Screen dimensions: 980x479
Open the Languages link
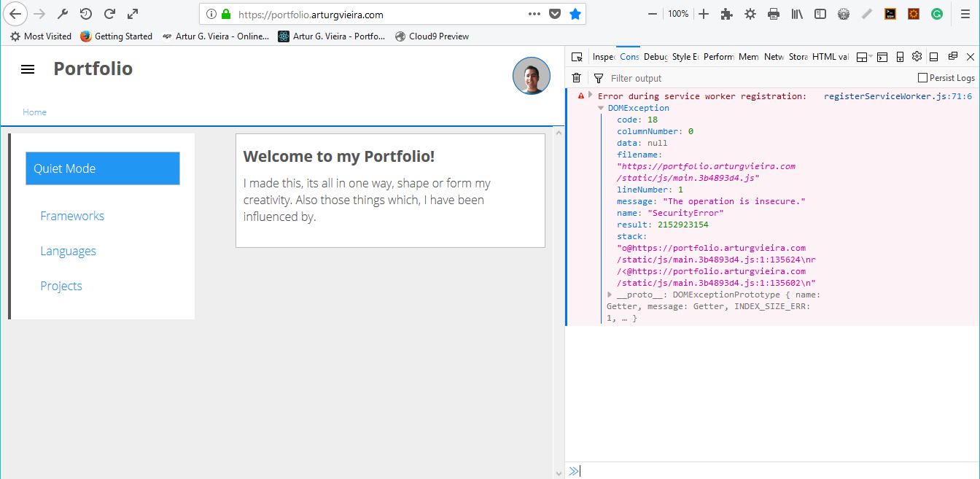68,251
